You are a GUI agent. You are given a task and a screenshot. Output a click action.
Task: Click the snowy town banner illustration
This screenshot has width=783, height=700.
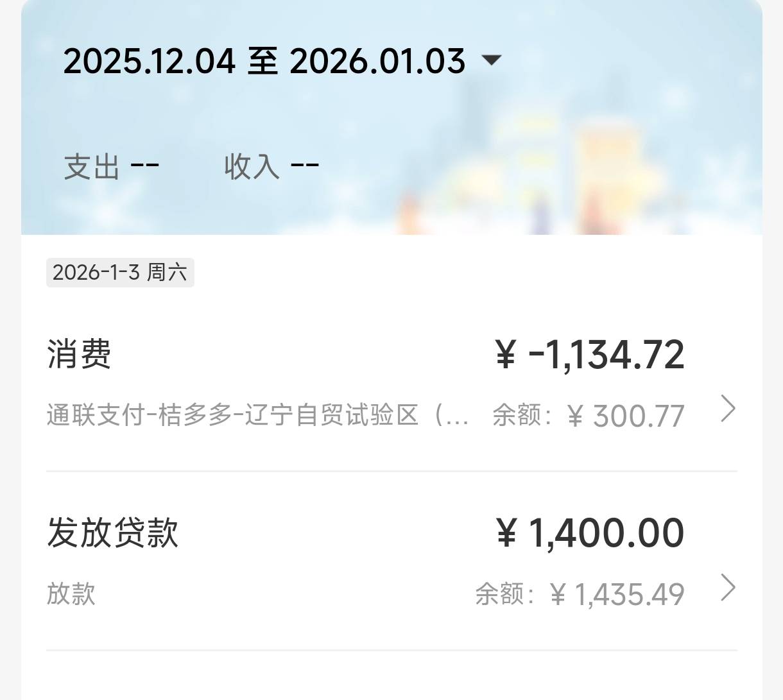tap(565, 167)
